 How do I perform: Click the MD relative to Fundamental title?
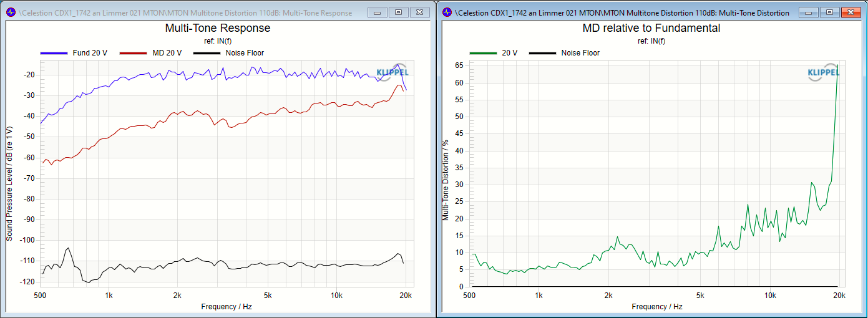651,28
